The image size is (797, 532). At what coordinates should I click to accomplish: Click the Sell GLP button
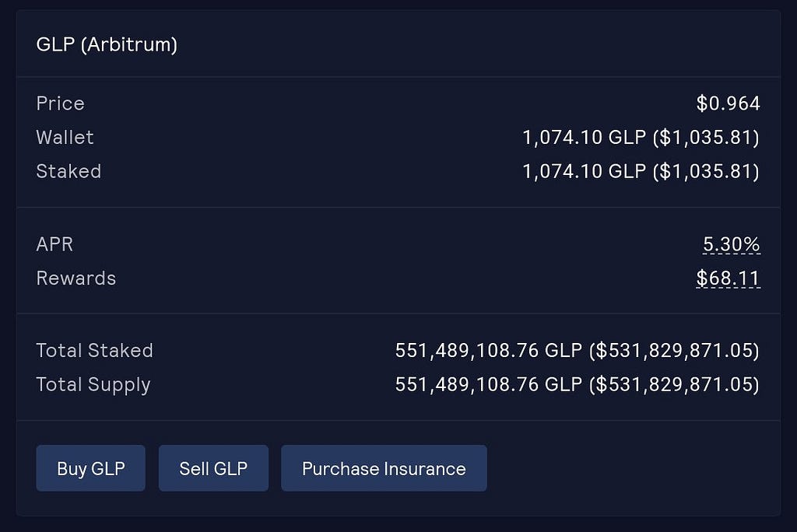pos(213,468)
